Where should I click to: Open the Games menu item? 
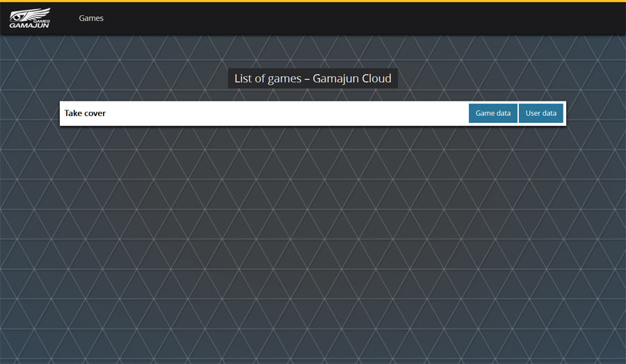pos(91,18)
